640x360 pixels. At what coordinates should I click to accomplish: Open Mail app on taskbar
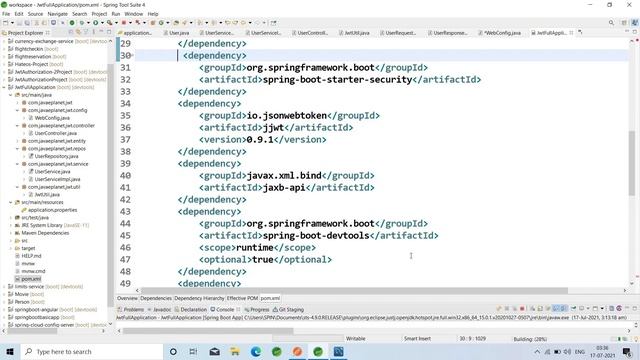pyautogui.click(x=215, y=351)
